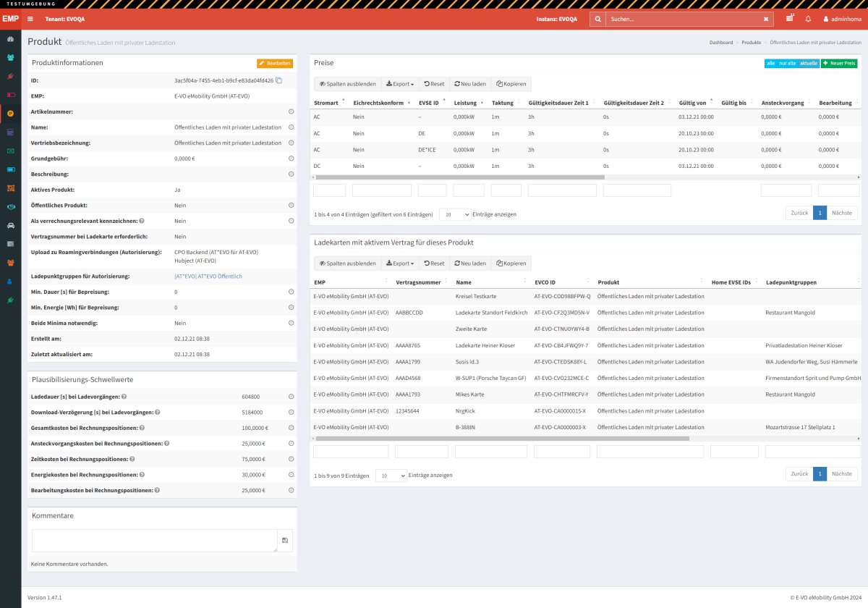The image size is (868, 608).
Task: Open the adminhoma user menu
Action: (842, 19)
